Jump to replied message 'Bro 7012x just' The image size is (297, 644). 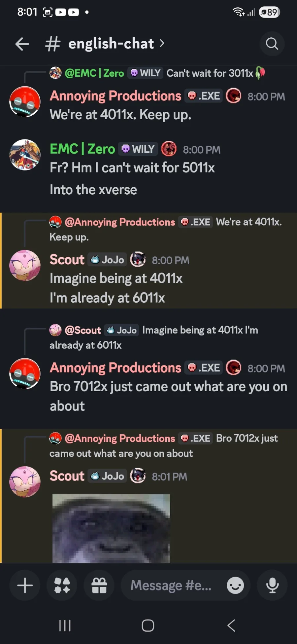164,445
